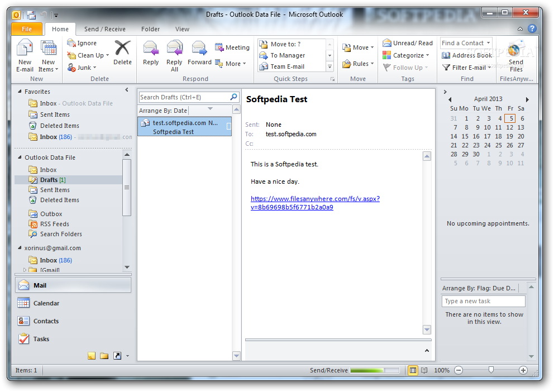Minimize the ribbon
This screenshot has width=554, height=392.
coord(520,29)
